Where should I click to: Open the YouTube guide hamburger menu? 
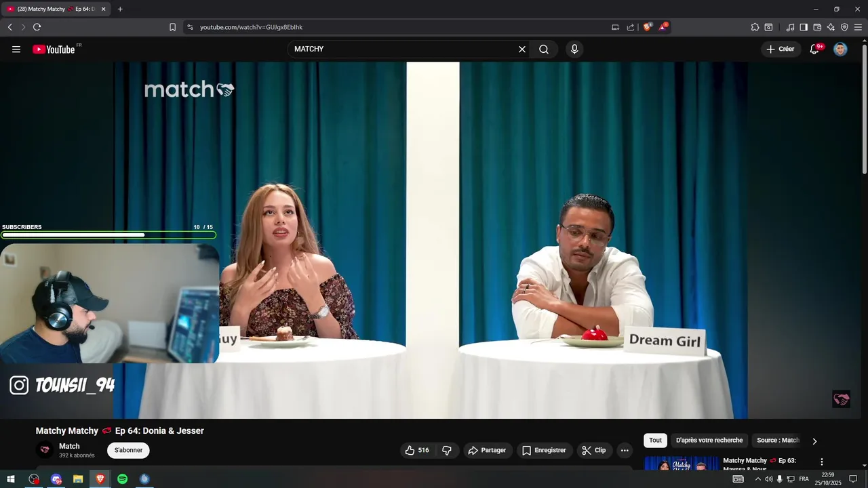[16, 49]
